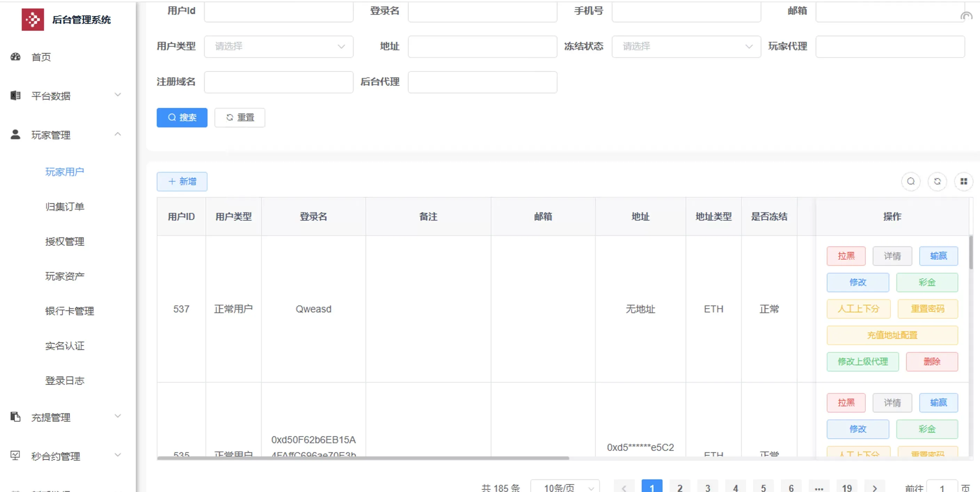Click the round refresh table icon
The image size is (980, 492).
point(938,182)
